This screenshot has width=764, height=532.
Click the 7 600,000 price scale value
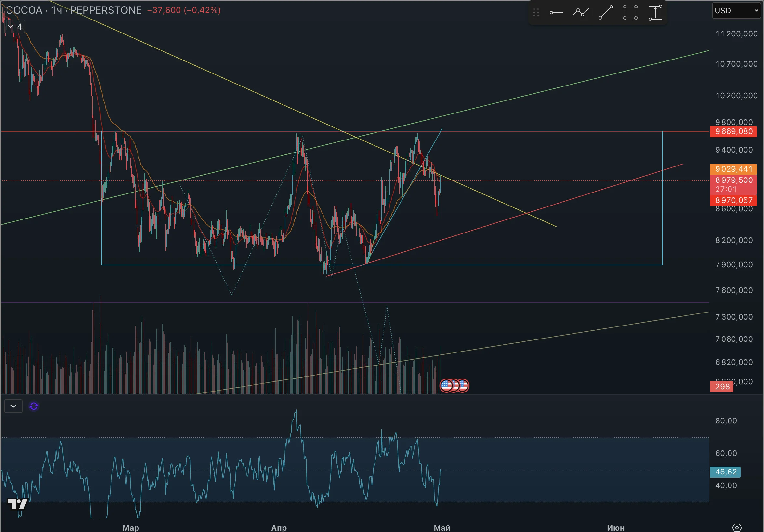pos(734,290)
